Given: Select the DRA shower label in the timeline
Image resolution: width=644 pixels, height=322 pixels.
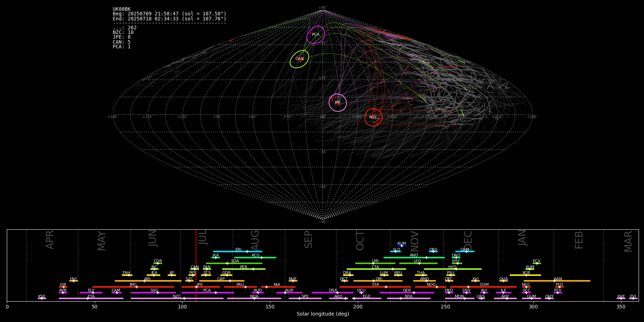Looking at the screenshot, I should 347,273.
